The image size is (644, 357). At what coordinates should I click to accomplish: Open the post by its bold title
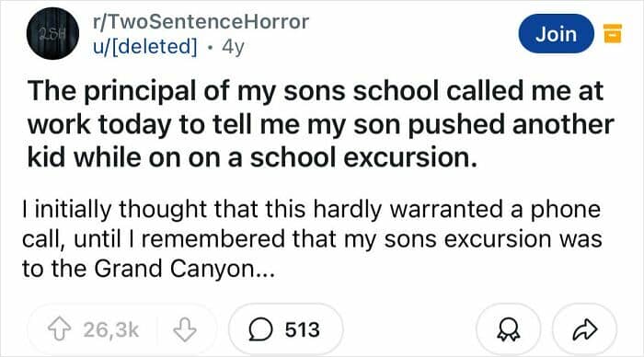(x=320, y=124)
